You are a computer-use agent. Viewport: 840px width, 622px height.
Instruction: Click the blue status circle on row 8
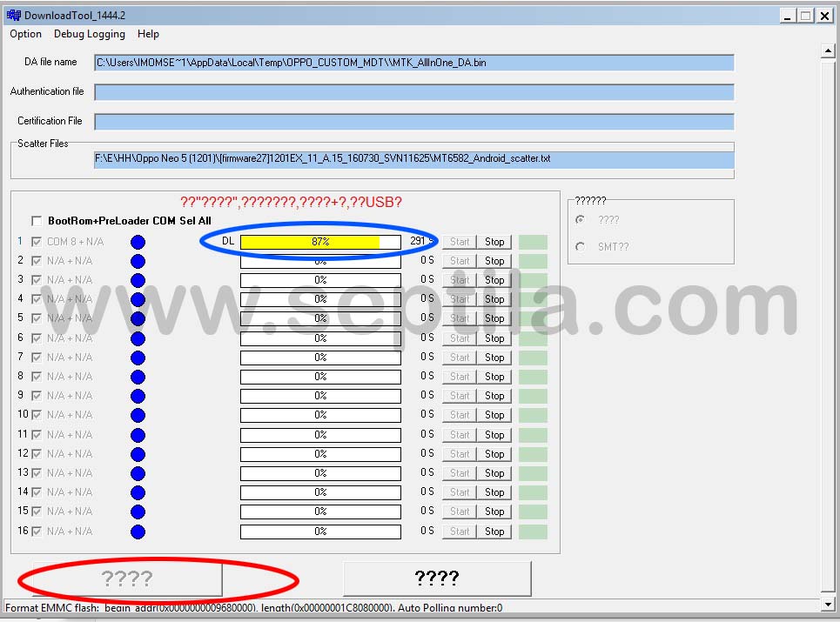click(x=138, y=376)
